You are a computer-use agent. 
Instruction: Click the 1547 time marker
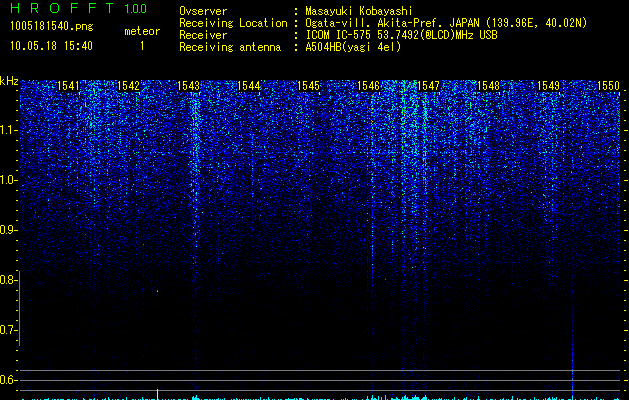(x=428, y=86)
